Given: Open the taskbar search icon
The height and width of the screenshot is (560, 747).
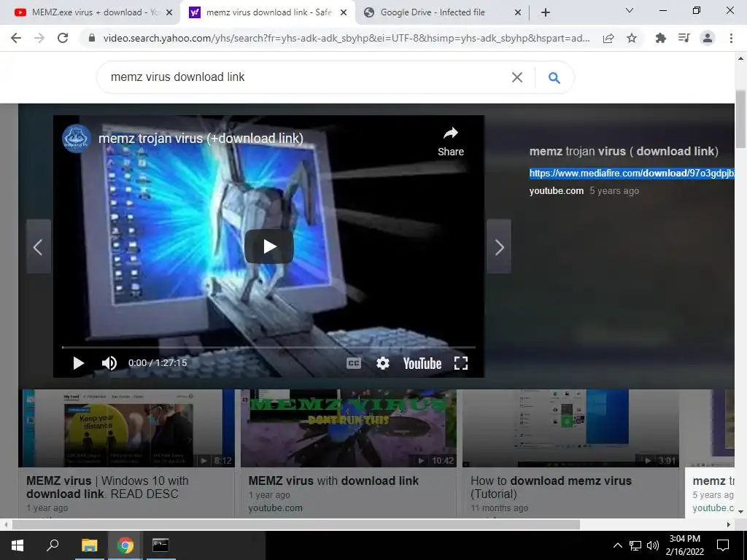Looking at the screenshot, I should [53, 545].
